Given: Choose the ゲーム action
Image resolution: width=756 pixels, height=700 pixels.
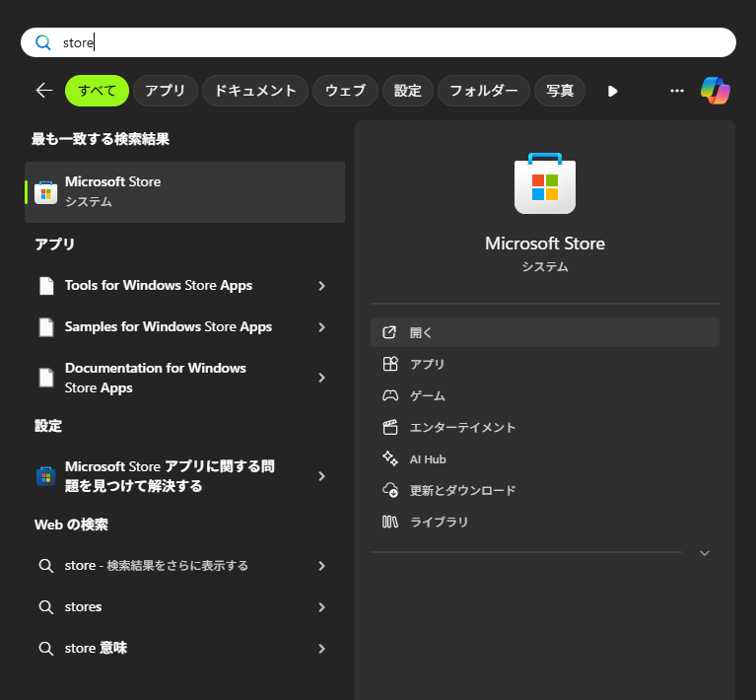Looking at the screenshot, I should click(x=545, y=395).
